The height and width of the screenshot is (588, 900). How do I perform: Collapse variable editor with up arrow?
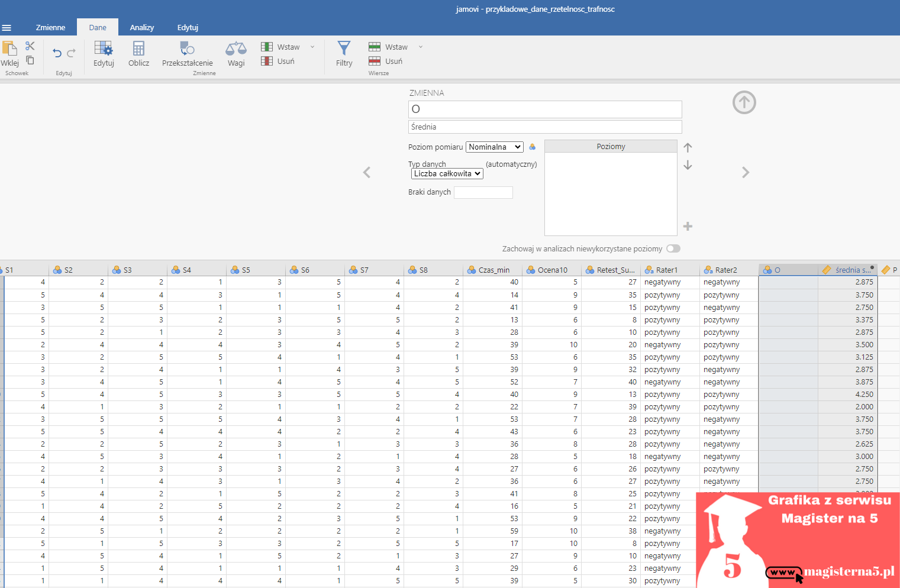[x=744, y=102]
